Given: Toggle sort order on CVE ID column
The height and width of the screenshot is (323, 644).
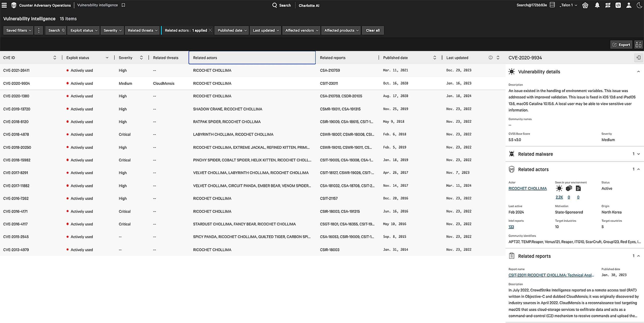Looking at the screenshot, I should (55, 58).
